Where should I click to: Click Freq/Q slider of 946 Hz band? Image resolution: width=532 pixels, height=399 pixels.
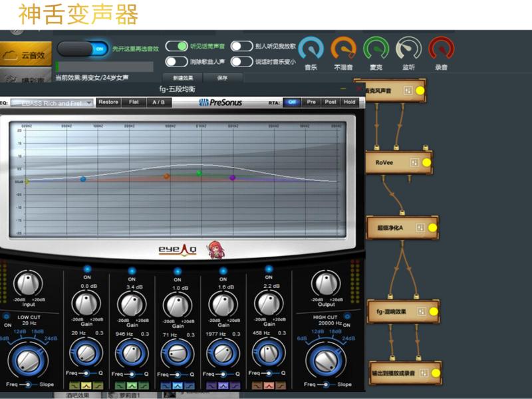(132, 374)
